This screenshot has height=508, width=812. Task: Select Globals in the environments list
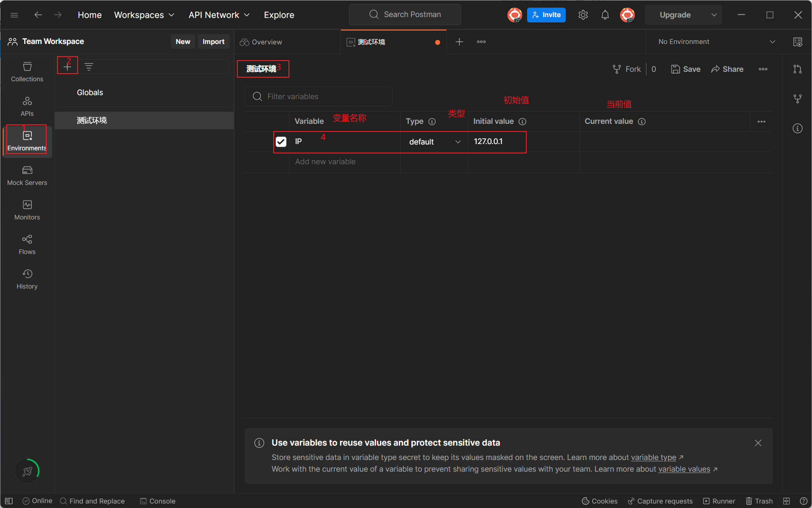click(x=90, y=92)
